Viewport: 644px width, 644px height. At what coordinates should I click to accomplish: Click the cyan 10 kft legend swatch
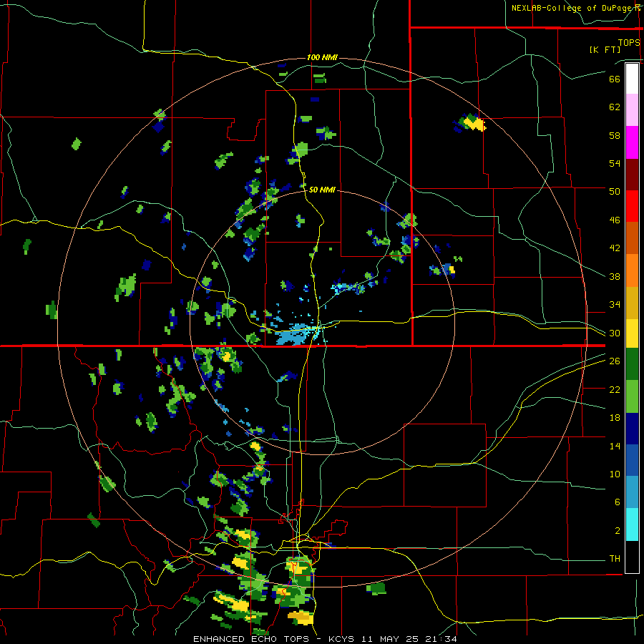tap(632, 525)
